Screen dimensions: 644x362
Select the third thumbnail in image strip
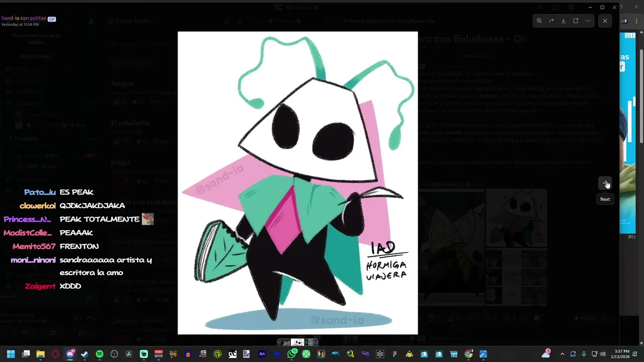(311, 342)
